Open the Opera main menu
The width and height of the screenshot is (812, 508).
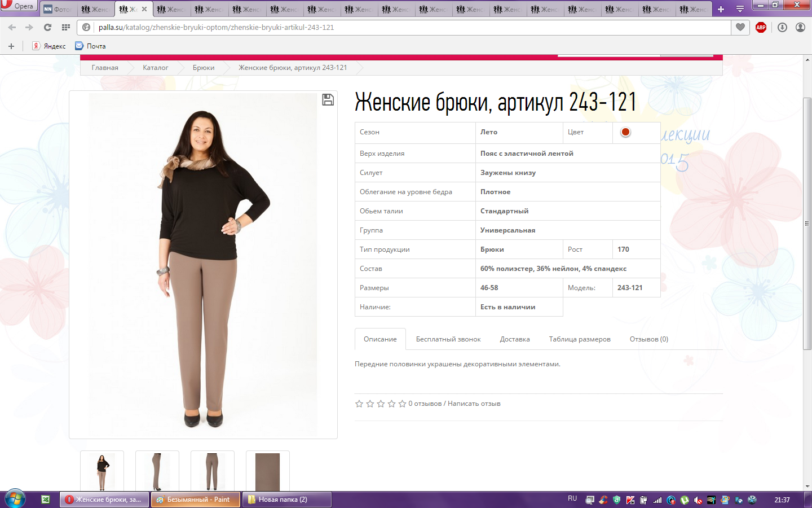coord(18,6)
